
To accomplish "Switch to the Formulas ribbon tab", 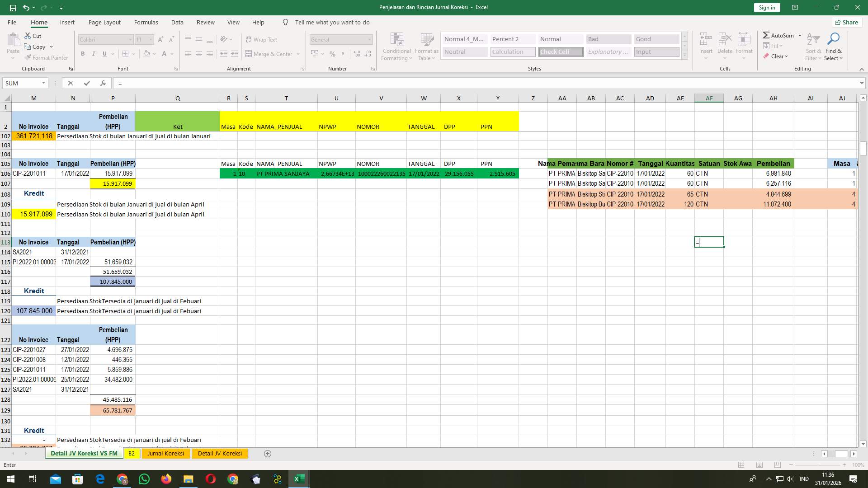I will (x=146, y=22).
